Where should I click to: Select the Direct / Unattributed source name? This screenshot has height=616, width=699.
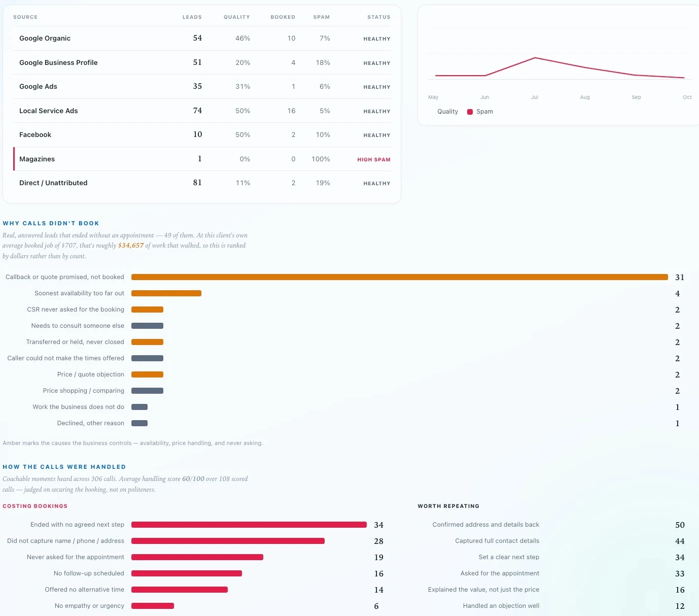click(53, 183)
